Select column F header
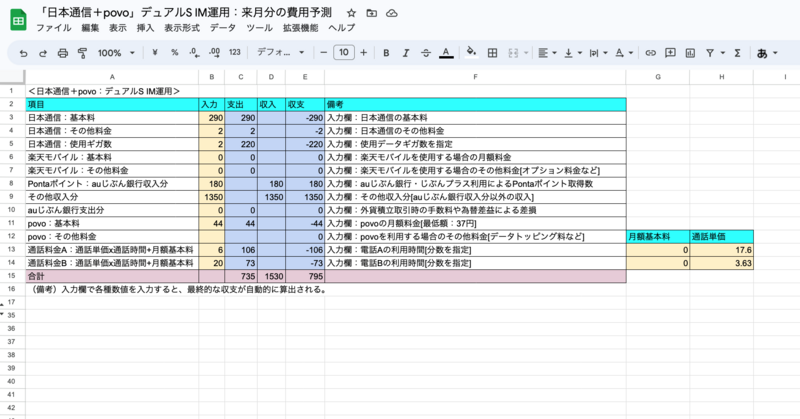 pos(475,77)
